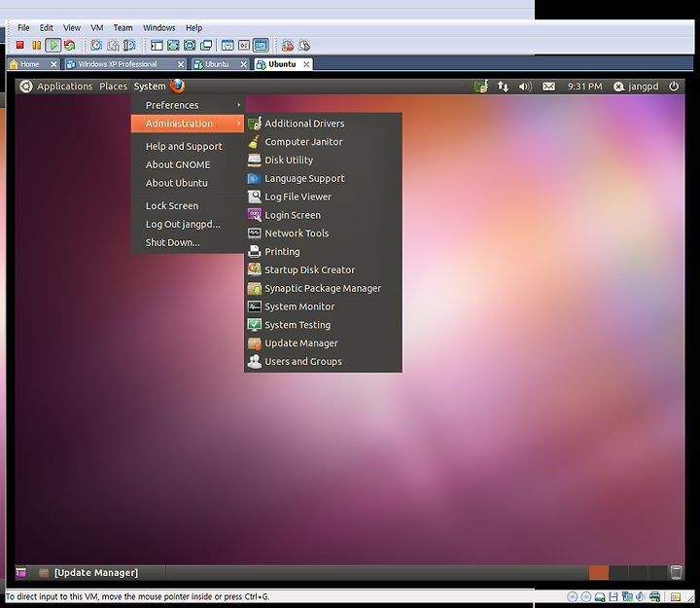Open the Applications menu in the GNOME panel
This screenshot has height=608, width=700.
point(65,87)
